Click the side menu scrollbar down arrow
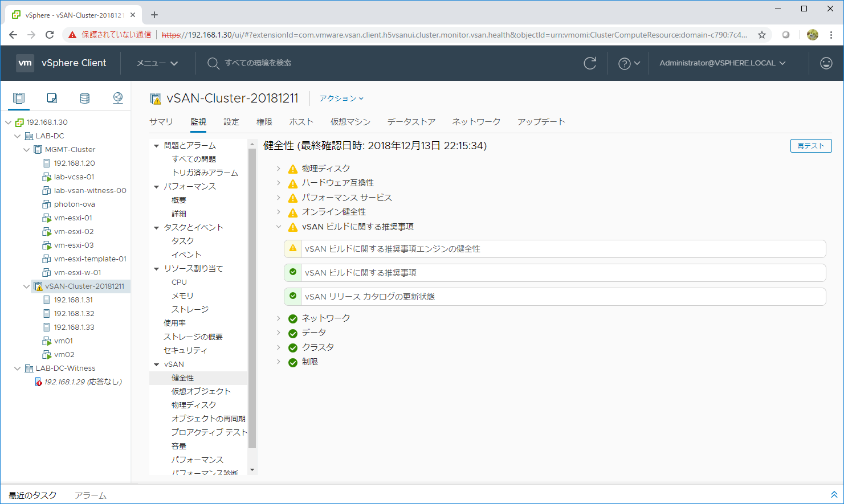The width and height of the screenshot is (844, 504). point(252,470)
